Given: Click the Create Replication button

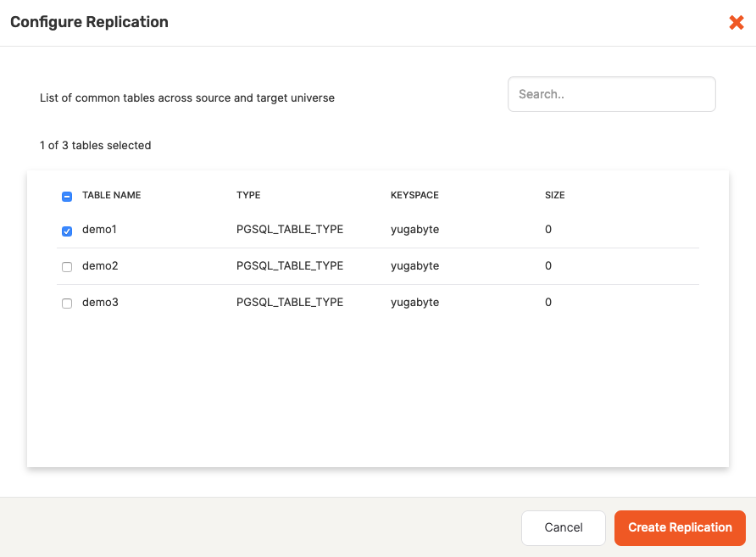Looking at the screenshot, I should tap(679, 527).
